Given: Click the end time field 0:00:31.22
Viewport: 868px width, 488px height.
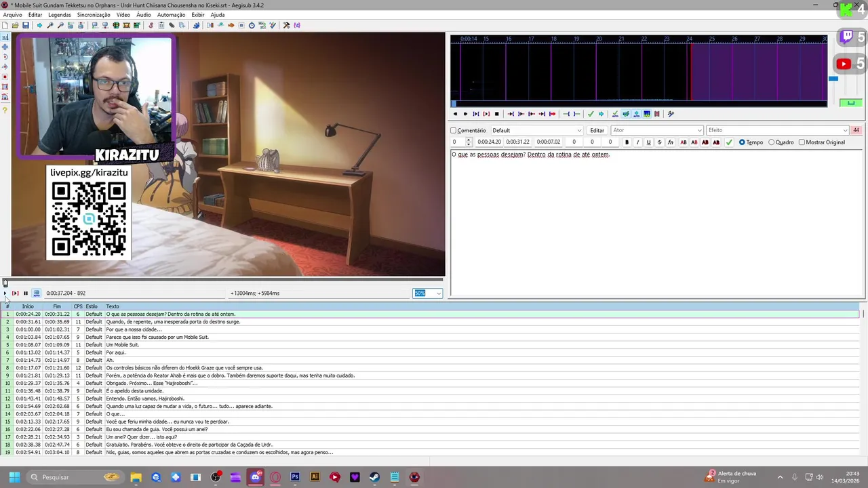Looking at the screenshot, I should pyautogui.click(x=517, y=142).
